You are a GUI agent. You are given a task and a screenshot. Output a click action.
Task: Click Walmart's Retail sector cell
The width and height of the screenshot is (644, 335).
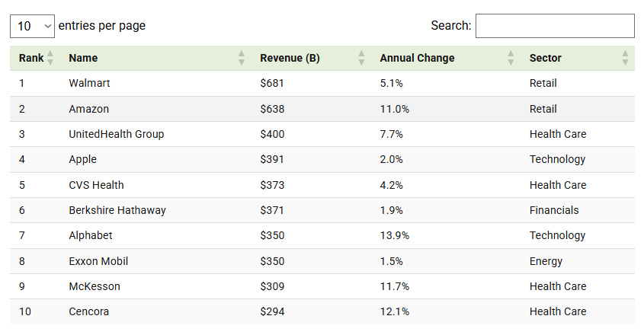(543, 83)
